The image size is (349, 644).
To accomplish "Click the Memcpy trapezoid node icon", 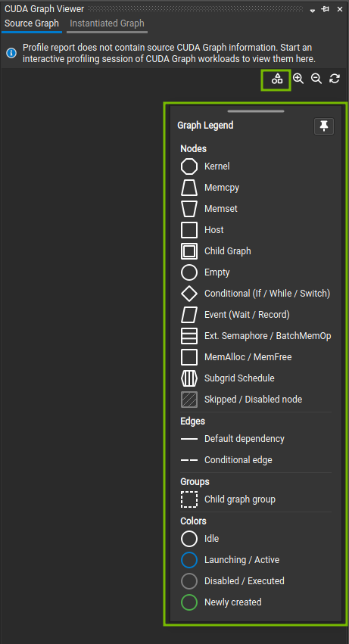I will [x=189, y=188].
